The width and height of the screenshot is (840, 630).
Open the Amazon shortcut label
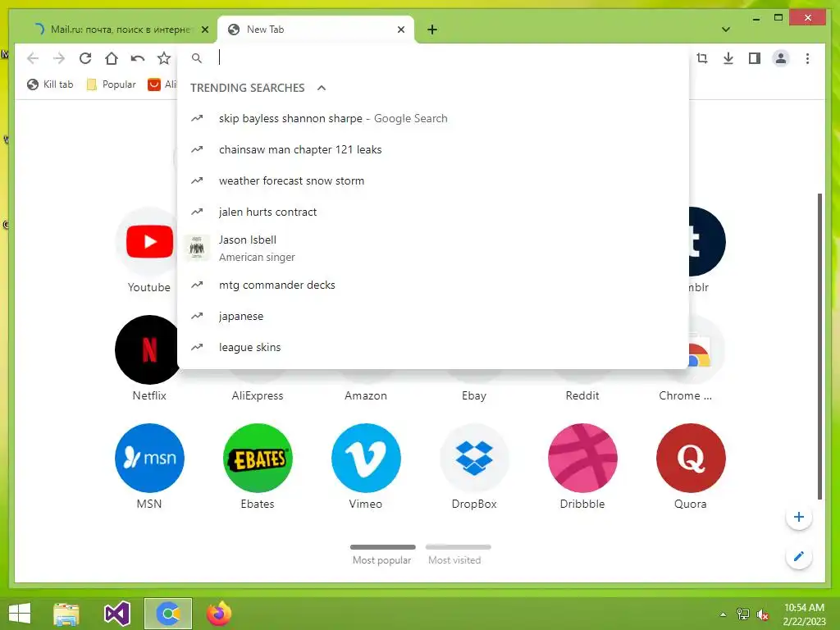[366, 396]
